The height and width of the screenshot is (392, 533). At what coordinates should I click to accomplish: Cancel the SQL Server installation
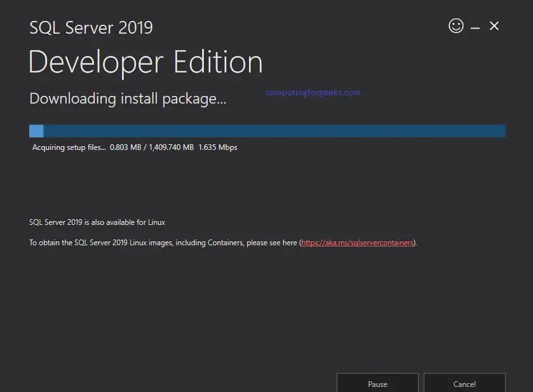[x=464, y=384]
